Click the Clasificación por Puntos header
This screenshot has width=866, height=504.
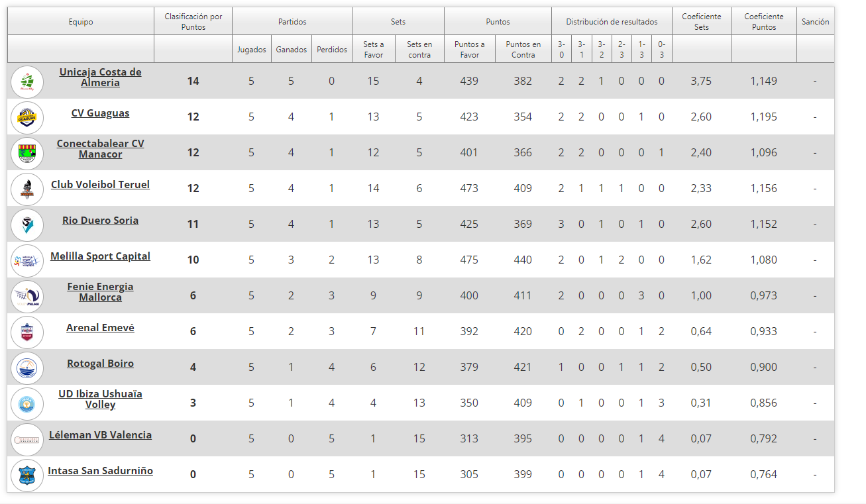point(193,22)
